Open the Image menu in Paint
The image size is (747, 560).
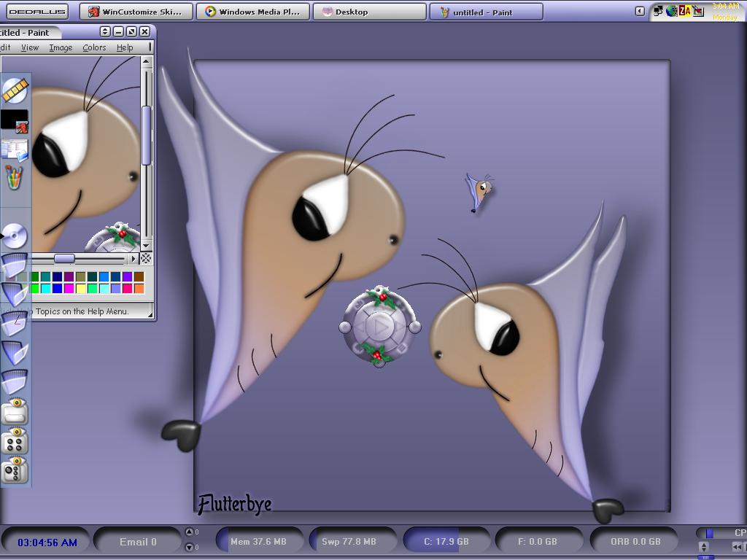click(x=61, y=47)
